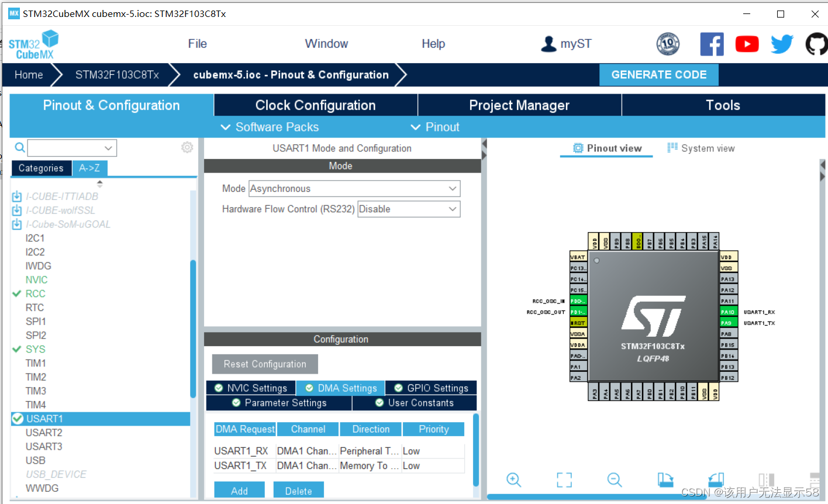This screenshot has height=504, width=828.
Task: Open the Twitter icon link
Action: [x=782, y=44]
